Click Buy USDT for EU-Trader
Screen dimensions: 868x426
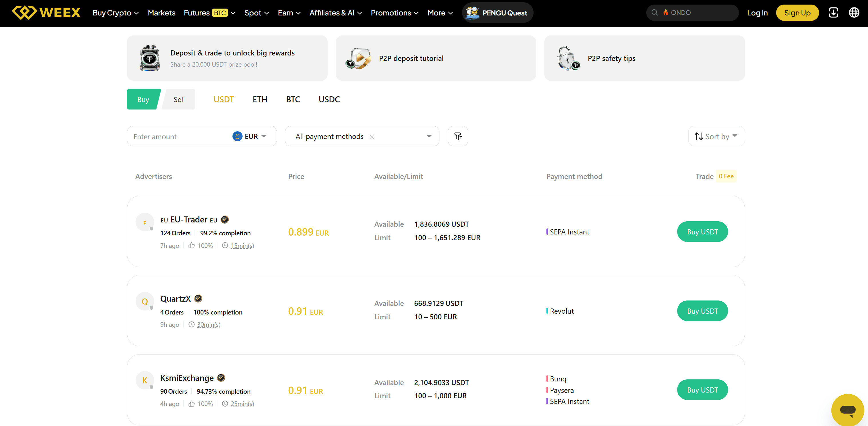(702, 232)
